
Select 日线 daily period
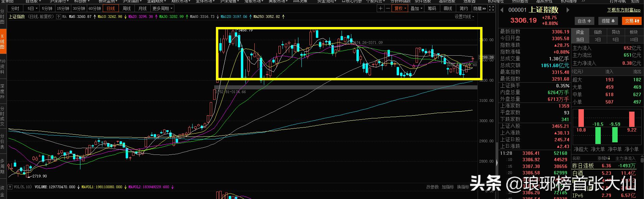(x=110, y=8)
